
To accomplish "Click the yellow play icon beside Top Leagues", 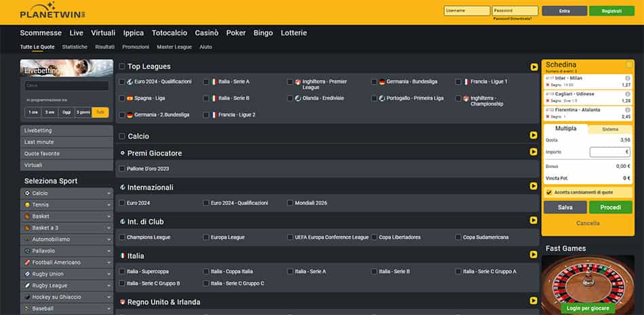I will (534, 67).
